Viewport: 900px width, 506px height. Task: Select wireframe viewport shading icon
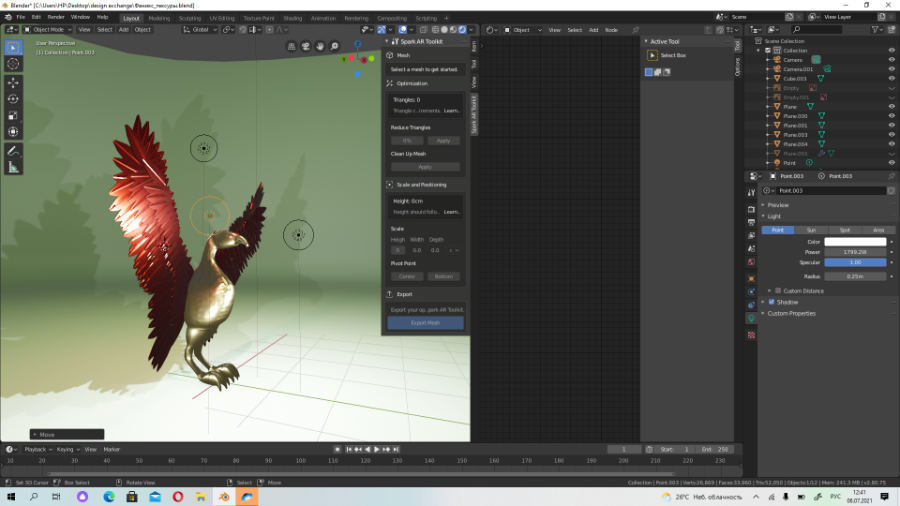coord(435,30)
